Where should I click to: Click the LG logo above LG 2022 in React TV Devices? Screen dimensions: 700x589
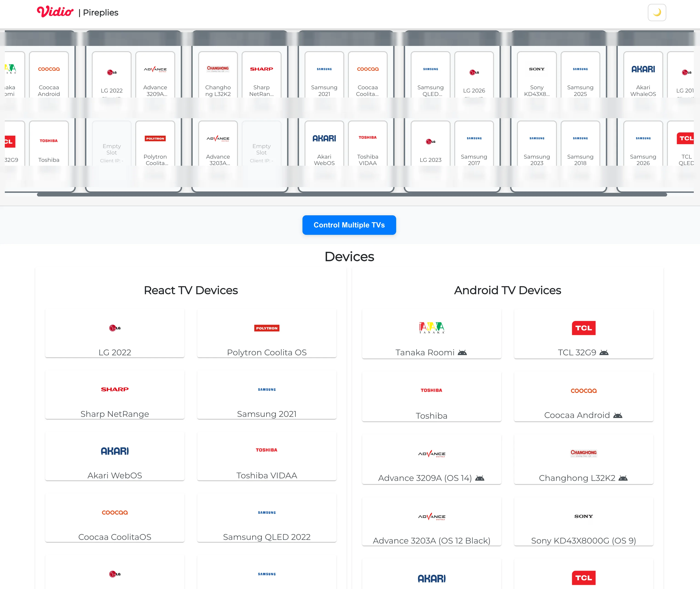115,328
